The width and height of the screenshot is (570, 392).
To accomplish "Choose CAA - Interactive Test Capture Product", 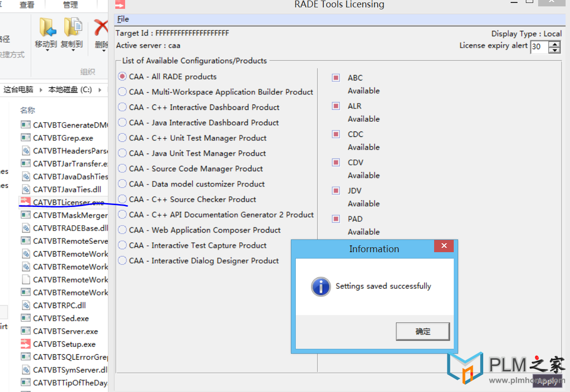I will coord(123,245).
